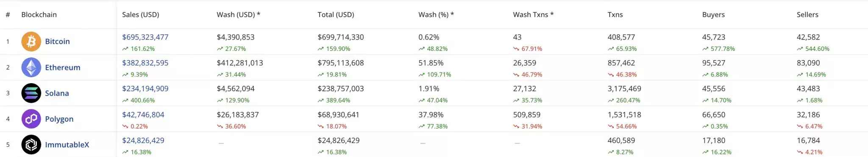
Task: Sort table by Sellers column header
Action: [x=807, y=14]
